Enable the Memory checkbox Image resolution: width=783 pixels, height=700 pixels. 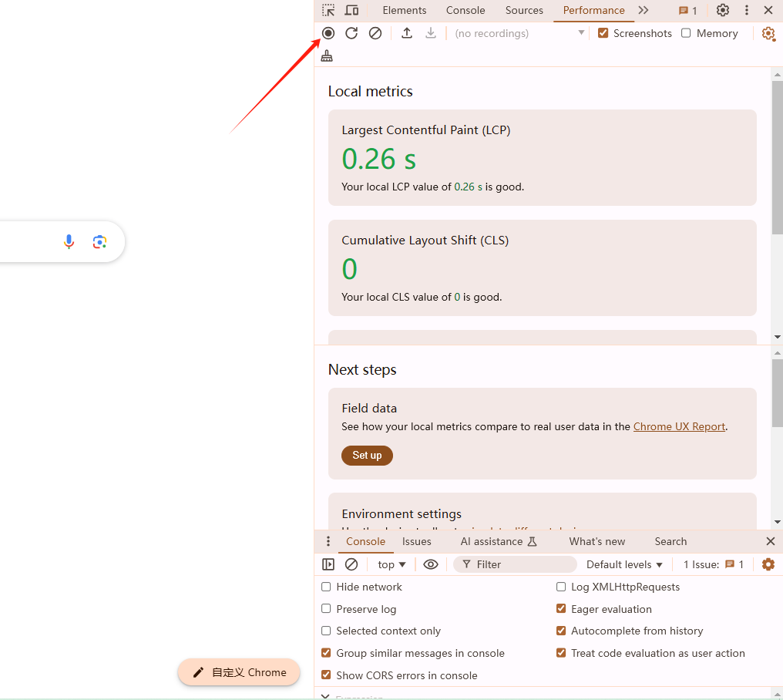pyautogui.click(x=686, y=33)
